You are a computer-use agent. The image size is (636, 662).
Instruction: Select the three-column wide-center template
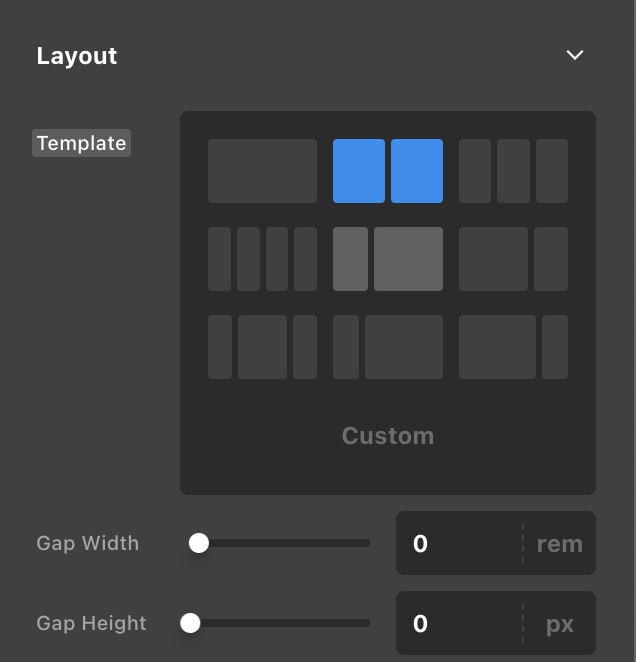tap(262, 347)
